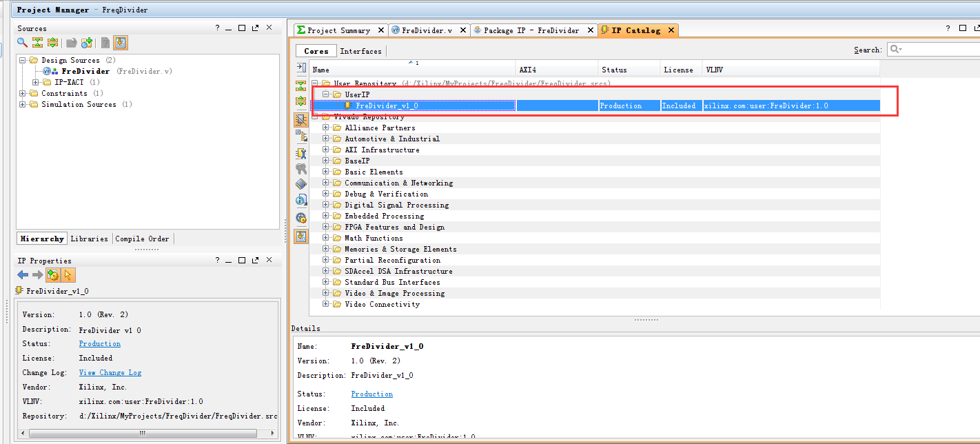Screen dimensions: 980x444
Task: Sort by the Status column header
Action: coord(630,70)
